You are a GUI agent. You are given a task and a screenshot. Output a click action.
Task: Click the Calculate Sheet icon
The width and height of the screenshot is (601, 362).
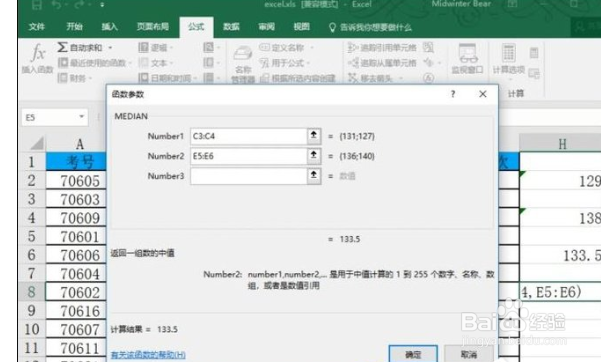pos(534,73)
